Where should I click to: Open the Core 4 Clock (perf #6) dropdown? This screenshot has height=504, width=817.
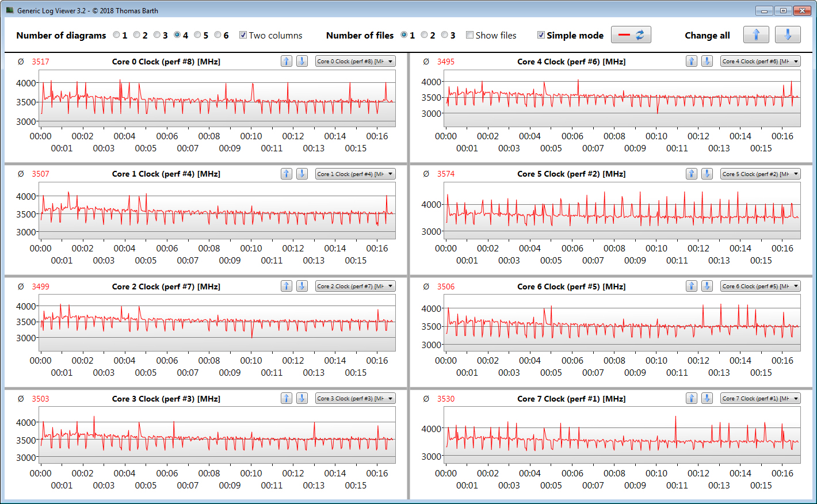pos(761,61)
